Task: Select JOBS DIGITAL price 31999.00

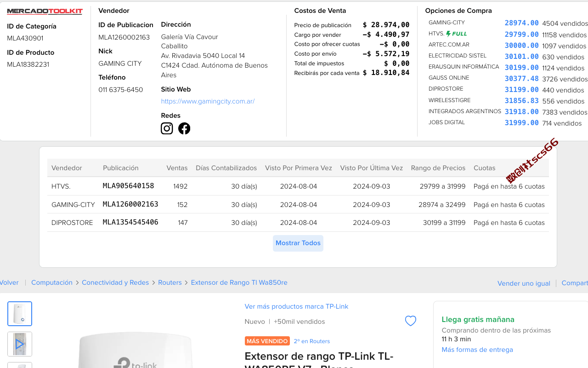Action: pyautogui.click(x=521, y=123)
